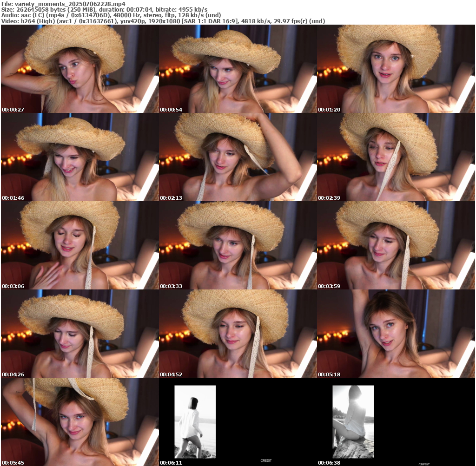The height and width of the screenshot is (466, 476).
Task: Click the Audio info line
Action: (x=111, y=15)
